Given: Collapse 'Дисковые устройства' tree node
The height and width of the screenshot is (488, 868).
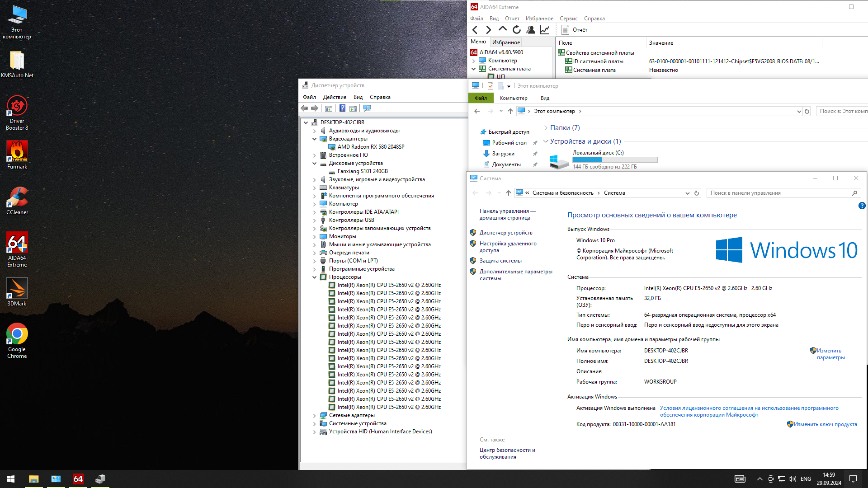Looking at the screenshot, I should (315, 164).
